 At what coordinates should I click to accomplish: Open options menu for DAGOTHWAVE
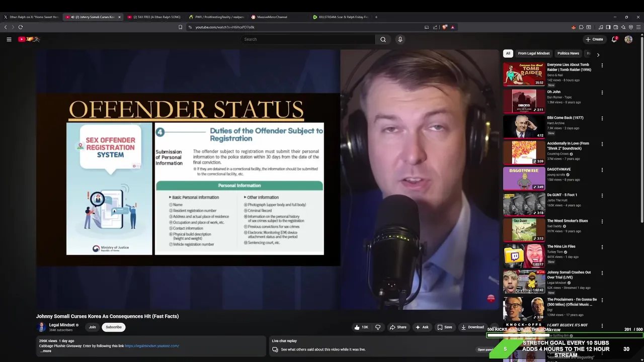602,170
